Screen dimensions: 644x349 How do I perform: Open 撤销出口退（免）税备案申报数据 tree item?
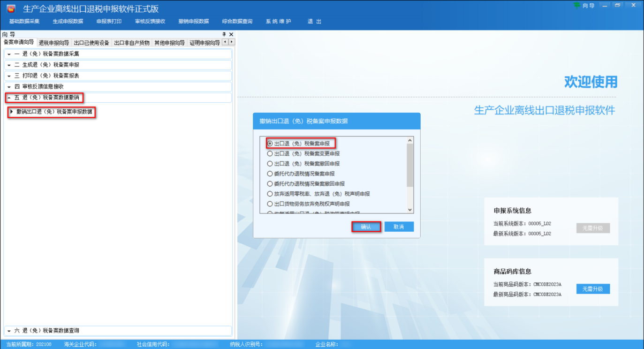tap(54, 112)
